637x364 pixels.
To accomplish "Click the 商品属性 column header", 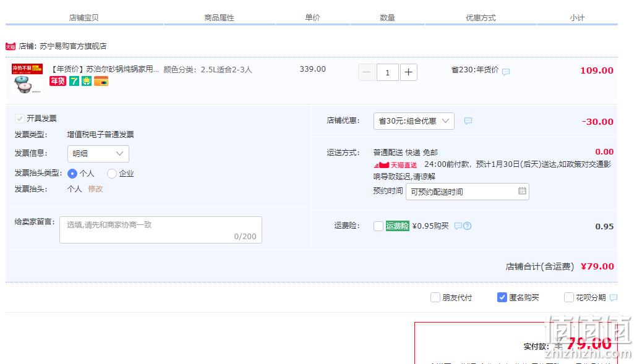I will click(x=219, y=18).
